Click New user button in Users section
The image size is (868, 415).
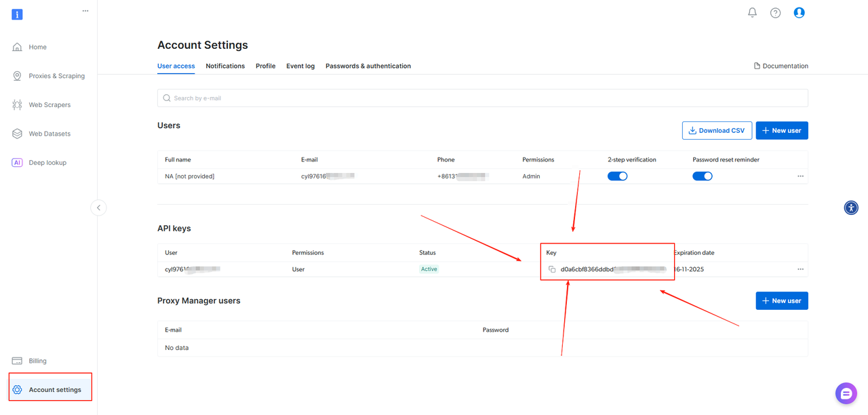tap(782, 130)
